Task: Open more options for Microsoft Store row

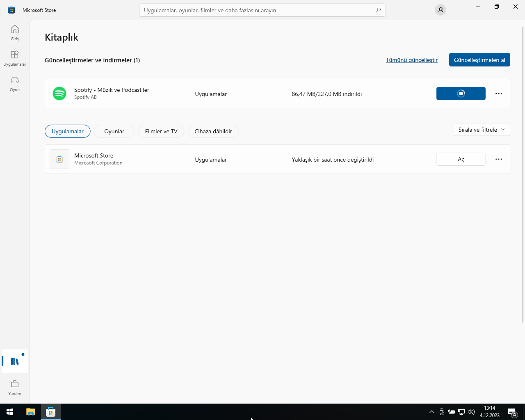Action: (x=499, y=159)
